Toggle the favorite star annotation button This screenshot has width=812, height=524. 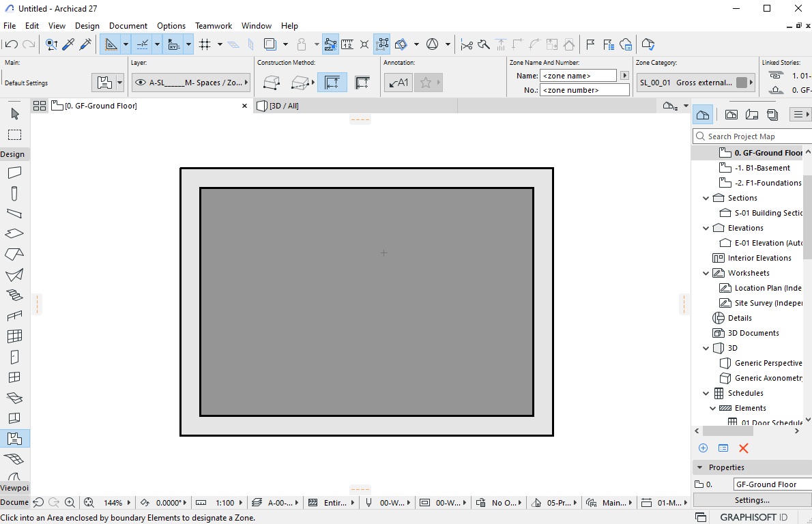coord(426,83)
